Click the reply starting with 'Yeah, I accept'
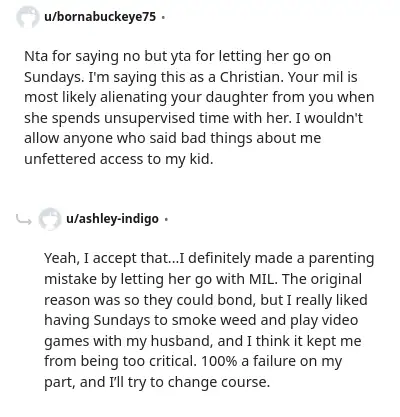The width and height of the screenshot is (400, 417). [x=209, y=320]
